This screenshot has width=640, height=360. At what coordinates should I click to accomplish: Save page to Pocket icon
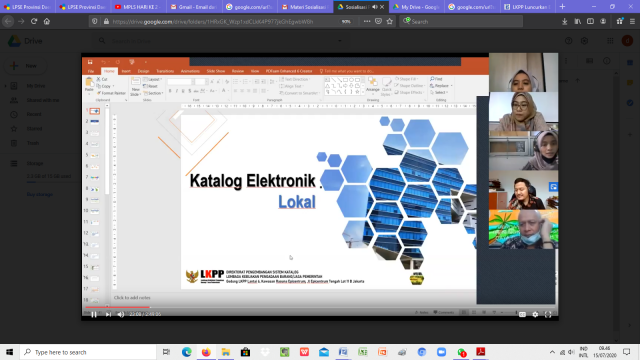click(x=378, y=21)
